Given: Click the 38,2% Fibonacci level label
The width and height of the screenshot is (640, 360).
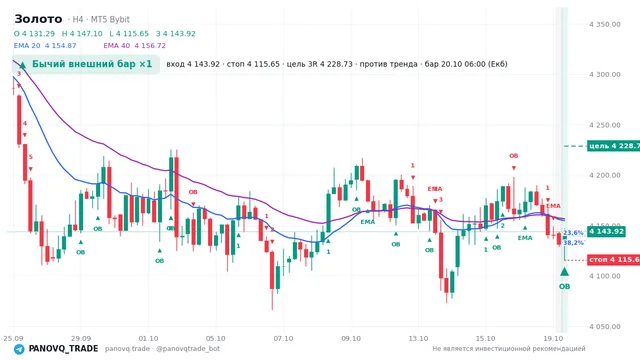Looking at the screenshot, I should point(573,242).
